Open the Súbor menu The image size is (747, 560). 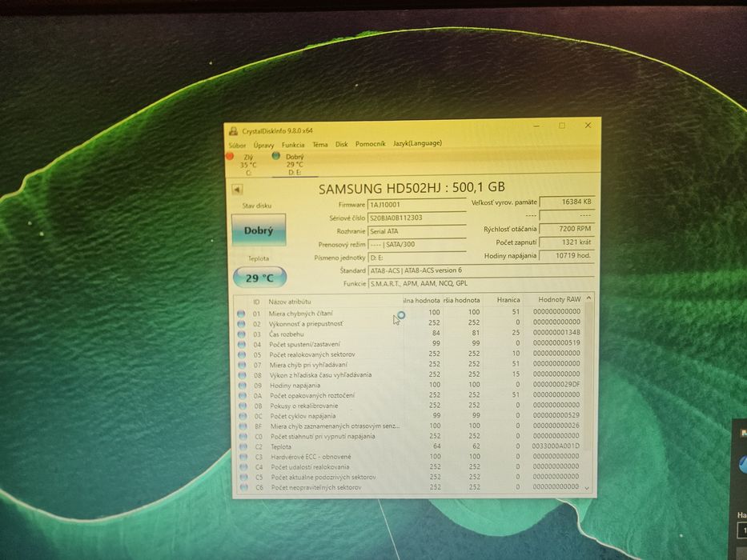237,146
